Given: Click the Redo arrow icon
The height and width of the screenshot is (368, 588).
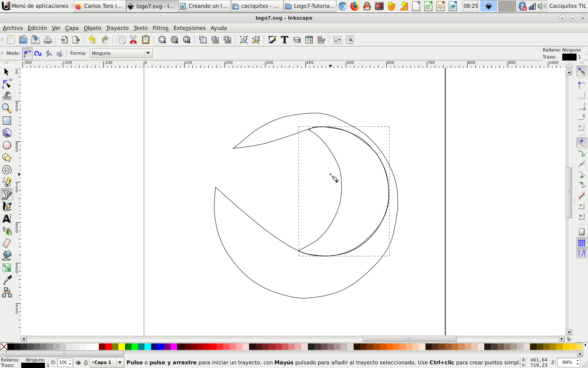Looking at the screenshot, I should (105, 40).
